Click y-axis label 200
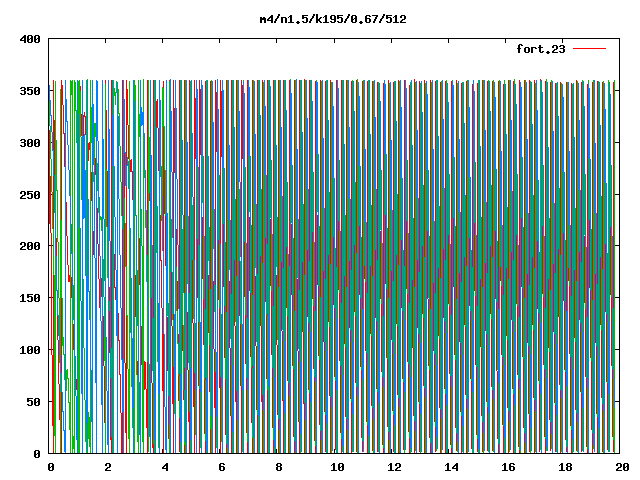 pyautogui.click(x=30, y=246)
